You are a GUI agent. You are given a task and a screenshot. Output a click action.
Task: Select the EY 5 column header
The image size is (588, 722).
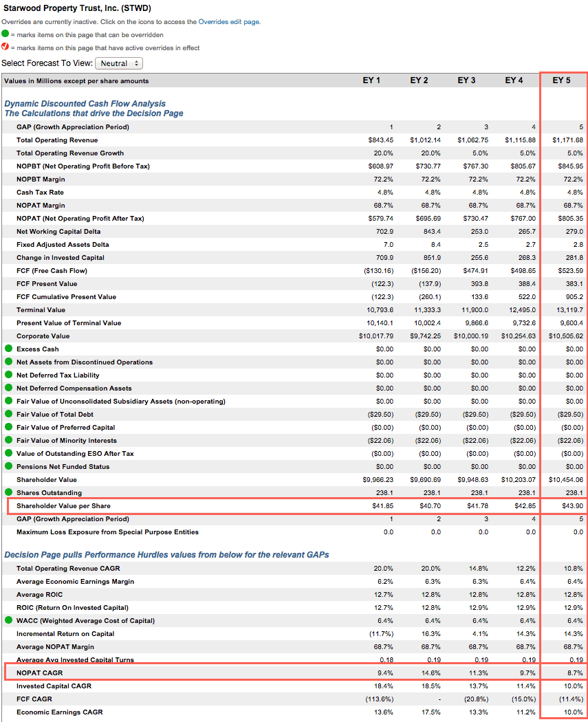tap(561, 80)
